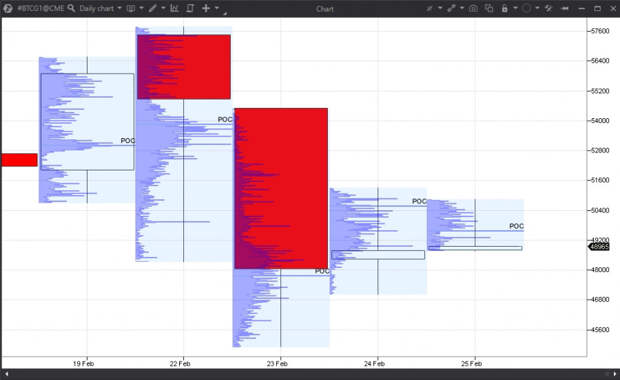
Task: Click the 57600 price scale label
Action: [600, 31]
